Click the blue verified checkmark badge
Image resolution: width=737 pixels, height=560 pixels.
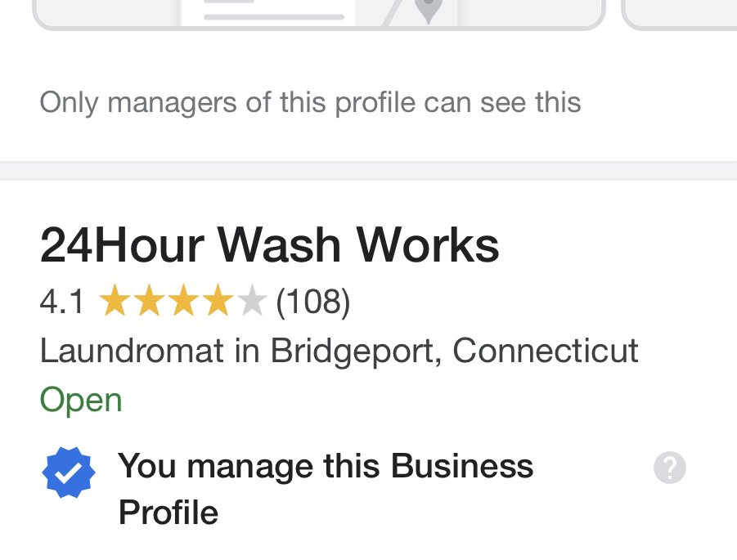click(69, 473)
